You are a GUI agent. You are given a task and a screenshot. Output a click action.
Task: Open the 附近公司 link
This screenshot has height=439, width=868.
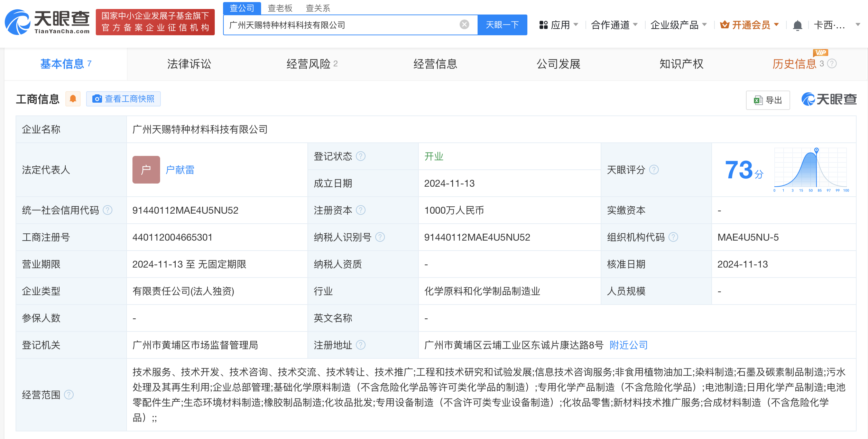point(628,345)
